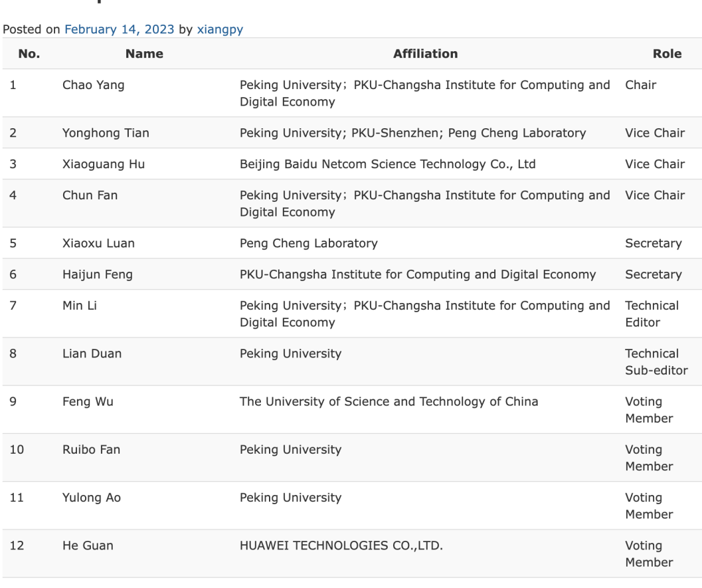702x588 pixels.
Task: Select the name Haijun Feng
Action: pos(98,274)
